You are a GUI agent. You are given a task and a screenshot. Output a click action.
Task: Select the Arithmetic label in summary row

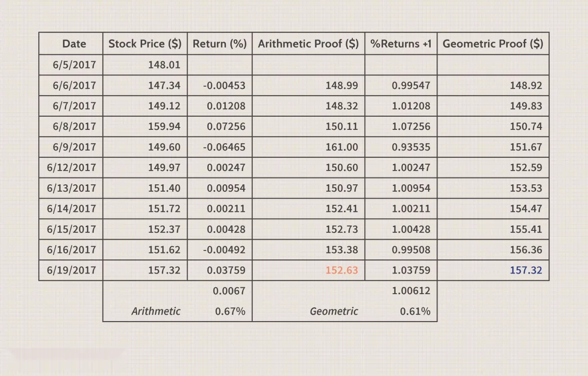[156, 311]
